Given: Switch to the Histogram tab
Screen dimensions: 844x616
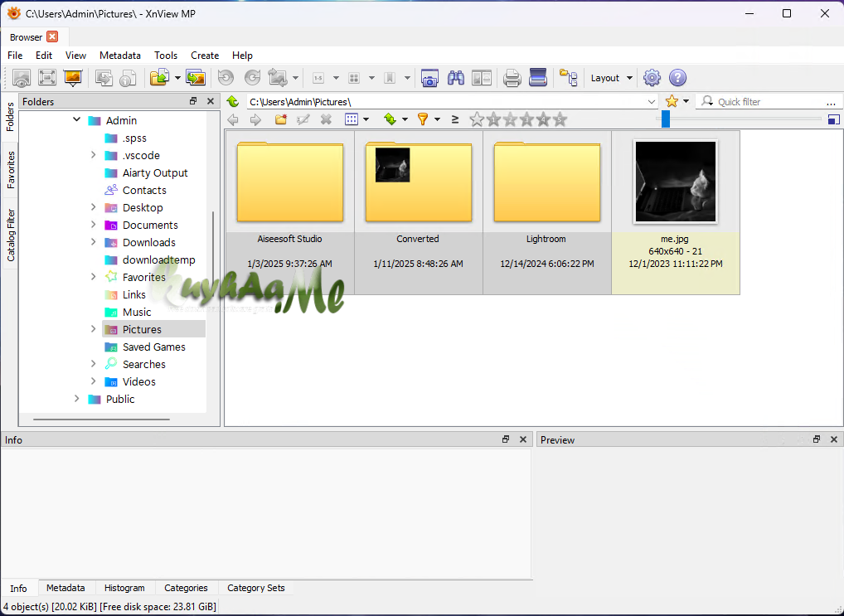Looking at the screenshot, I should click(124, 588).
